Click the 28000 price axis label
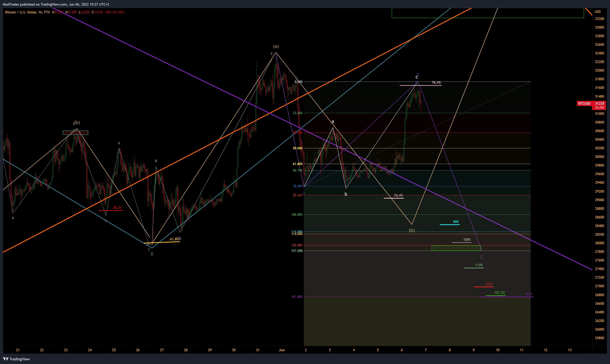 599,243
